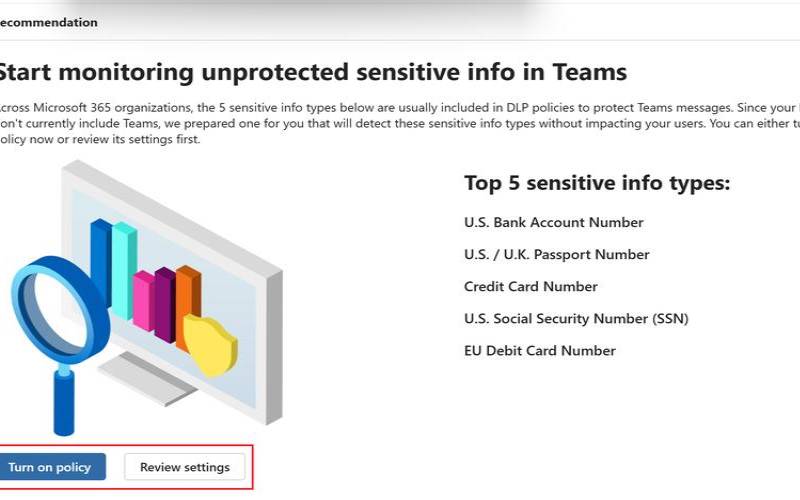Click the Turn on policy button
Image resolution: width=800 pixels, height=500 pixels.
click(x=50, y=467)
